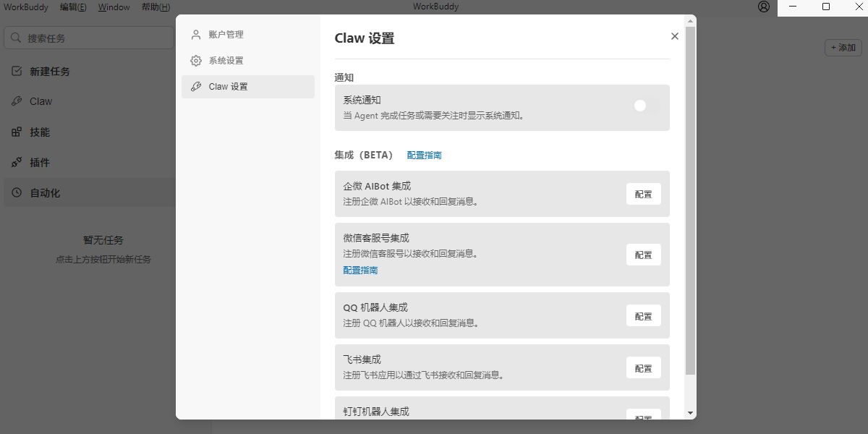Viewport: 868px width, 434px height.
Task: Select the 自动化 (Automation) clock icon
Action: (16, 192)
